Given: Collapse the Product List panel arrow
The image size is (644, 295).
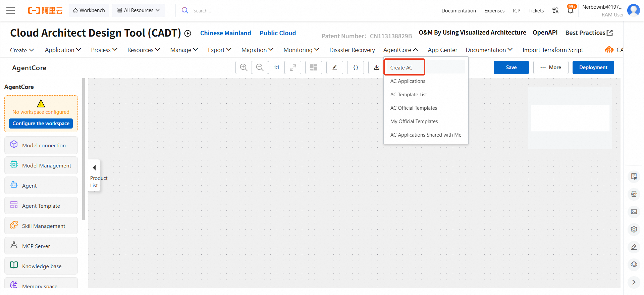Looking at the screenshot, I should [94, 167].
